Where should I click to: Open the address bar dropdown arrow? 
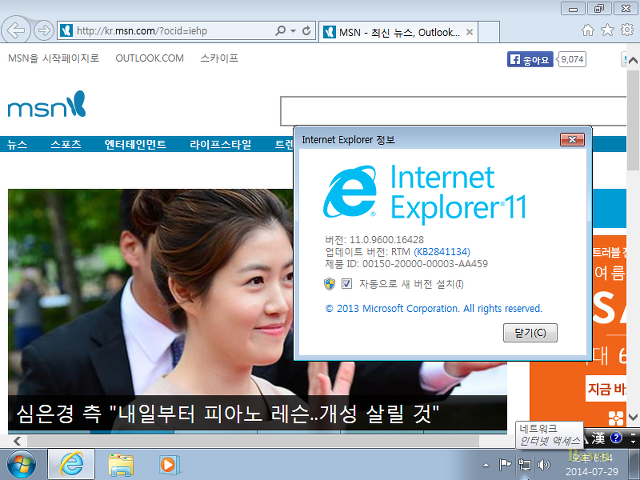pos(293,31)
